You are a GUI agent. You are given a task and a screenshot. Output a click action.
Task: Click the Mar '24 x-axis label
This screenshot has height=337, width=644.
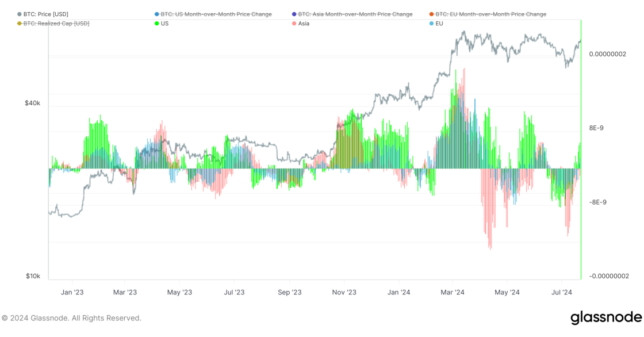(453, 292)
